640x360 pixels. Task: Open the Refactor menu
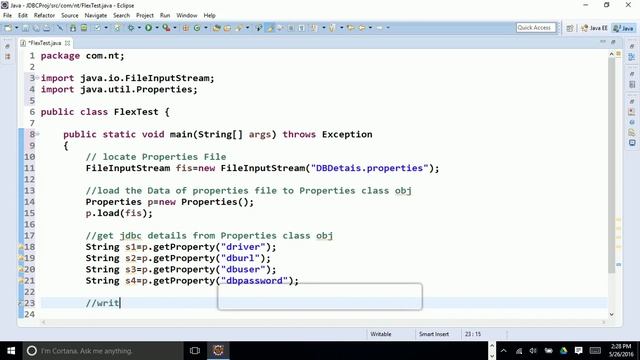pos(44,16)
